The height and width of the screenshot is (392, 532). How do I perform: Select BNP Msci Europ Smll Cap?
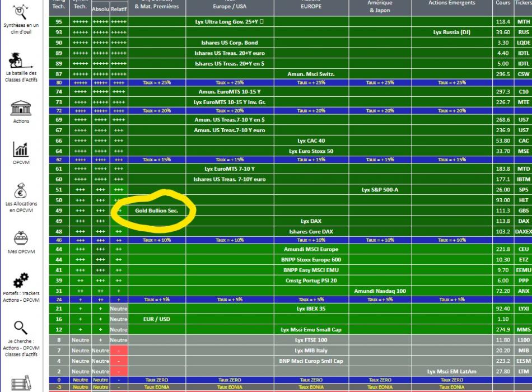pos(311,361)
